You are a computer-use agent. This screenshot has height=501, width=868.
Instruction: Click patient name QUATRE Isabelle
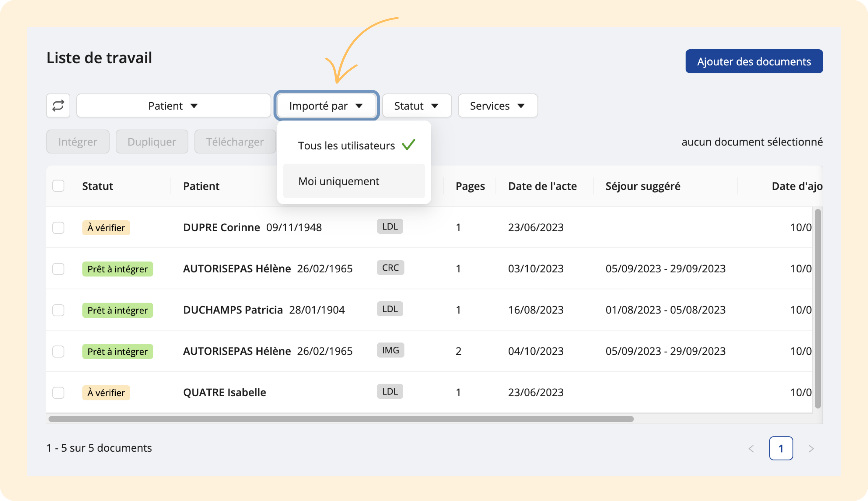pos(225,393)
